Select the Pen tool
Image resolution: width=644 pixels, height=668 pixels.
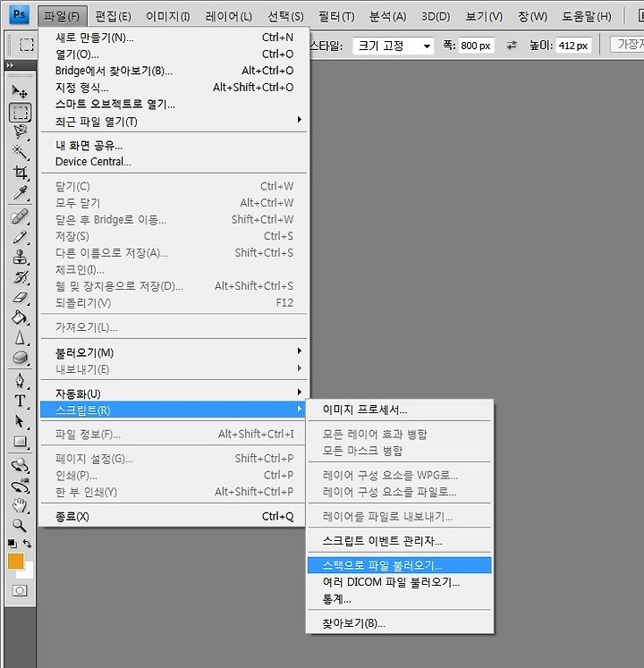pos(20,380)
